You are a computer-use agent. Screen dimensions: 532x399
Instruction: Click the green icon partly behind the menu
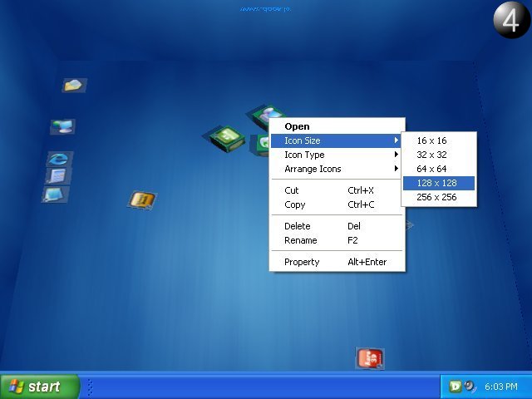260,145
